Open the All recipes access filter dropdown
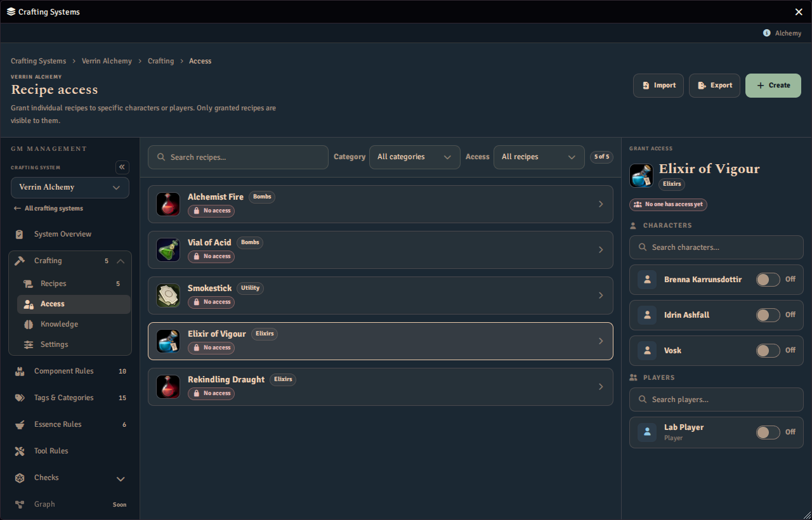The width and height of the screenshot is (812, 520). pyautogui.click(x=539, y=157)
